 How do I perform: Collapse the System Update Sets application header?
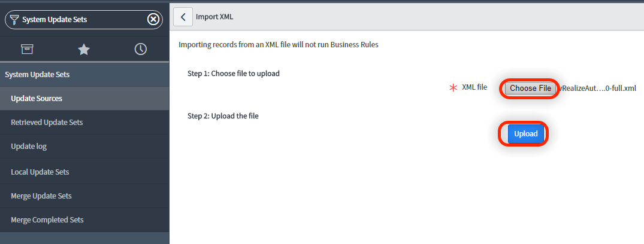coord(37,75)
